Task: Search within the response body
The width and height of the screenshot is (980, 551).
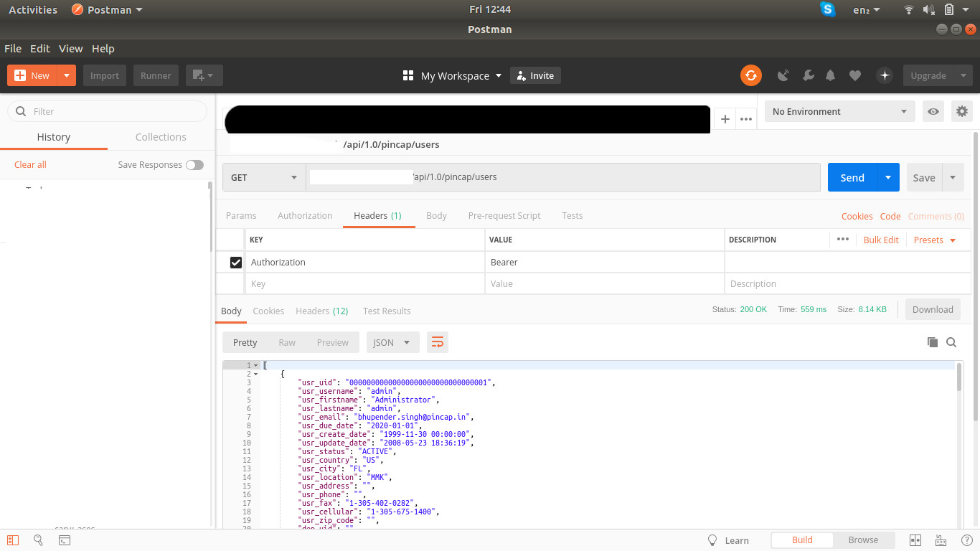Action: pos(951,342)
